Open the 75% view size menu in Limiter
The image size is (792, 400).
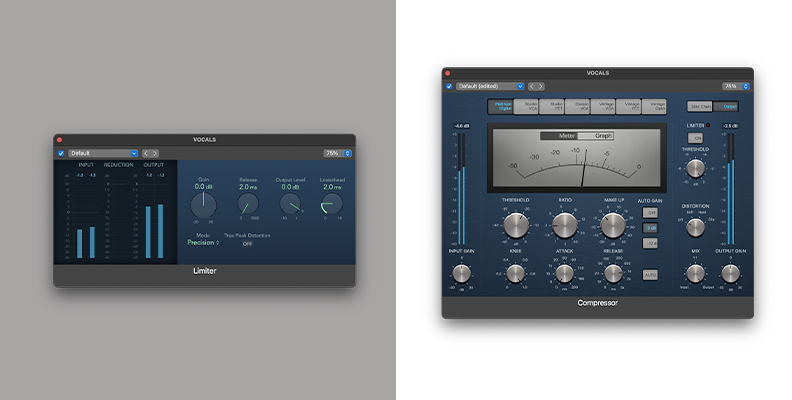click(337, 153)
